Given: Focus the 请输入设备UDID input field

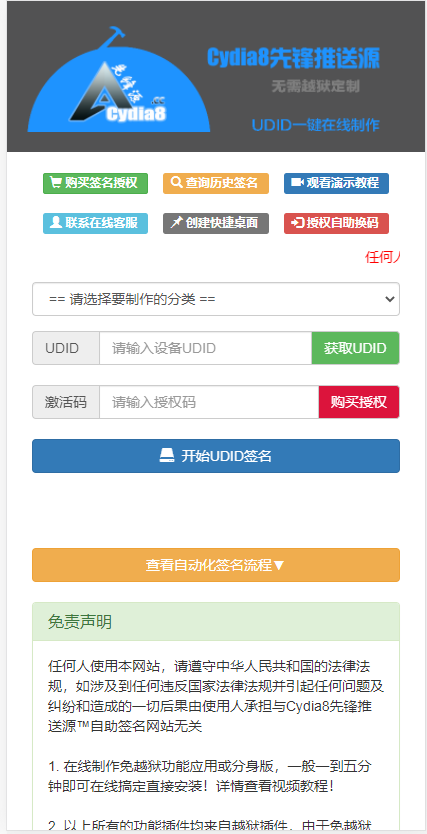Looking at the screenshot, I should [205, 348].
